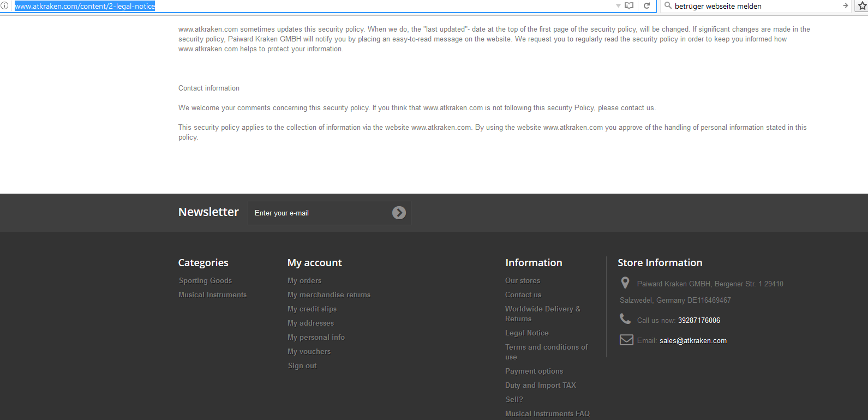Open the Contact us page
The width and height of the screenshot is (868, 420).
click(x=523, y=295)
